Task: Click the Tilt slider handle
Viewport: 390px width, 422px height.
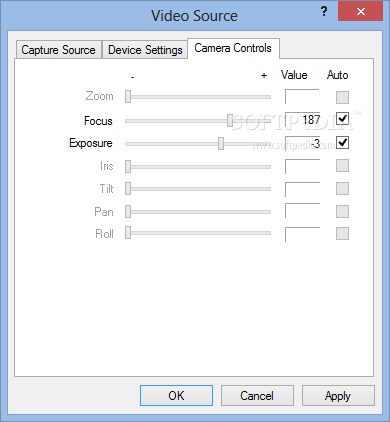Action: click(x=128, y=189)
